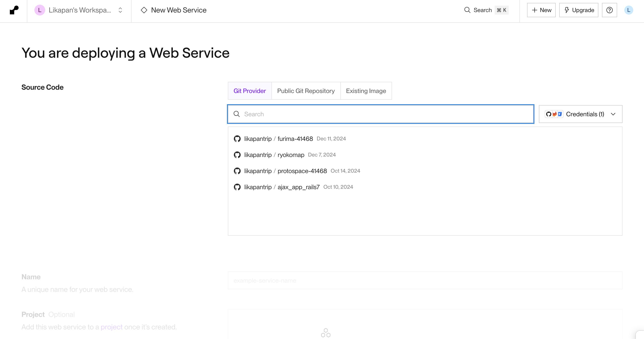Follow the project link in description
Image resolution: width=644 pixels, height=339 pixels.
click(x=112, y=327)
